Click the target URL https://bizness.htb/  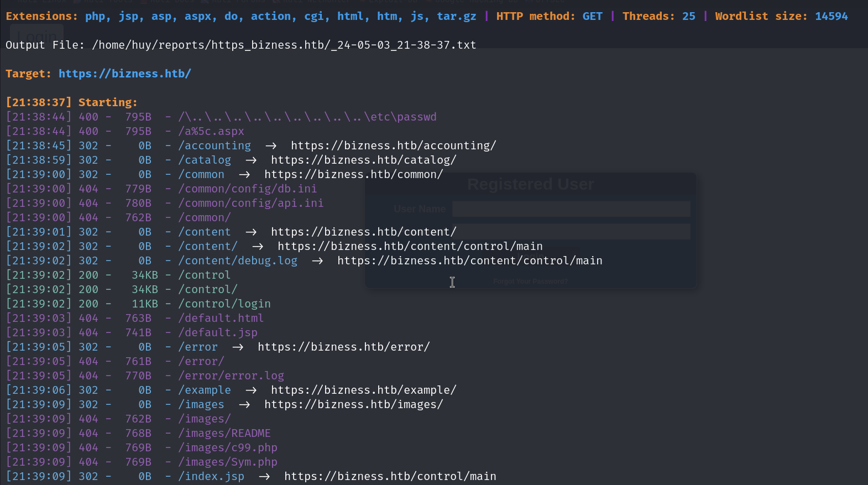click(124, 74)
